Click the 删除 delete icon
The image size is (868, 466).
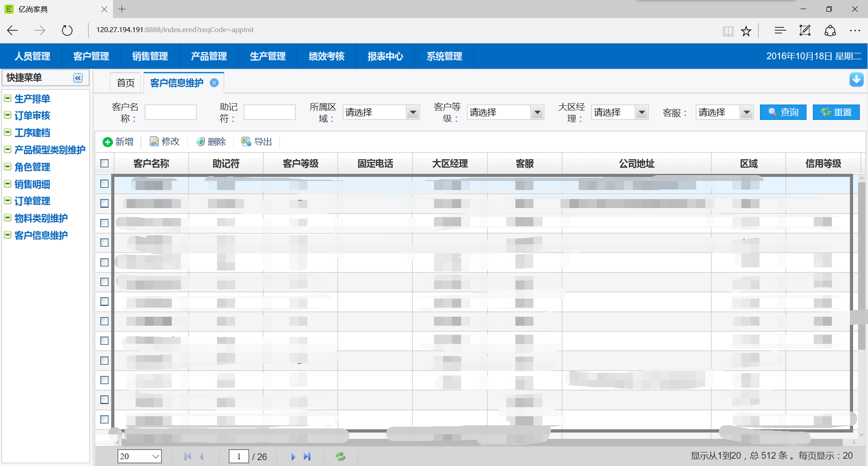click(x=200, y=142)
